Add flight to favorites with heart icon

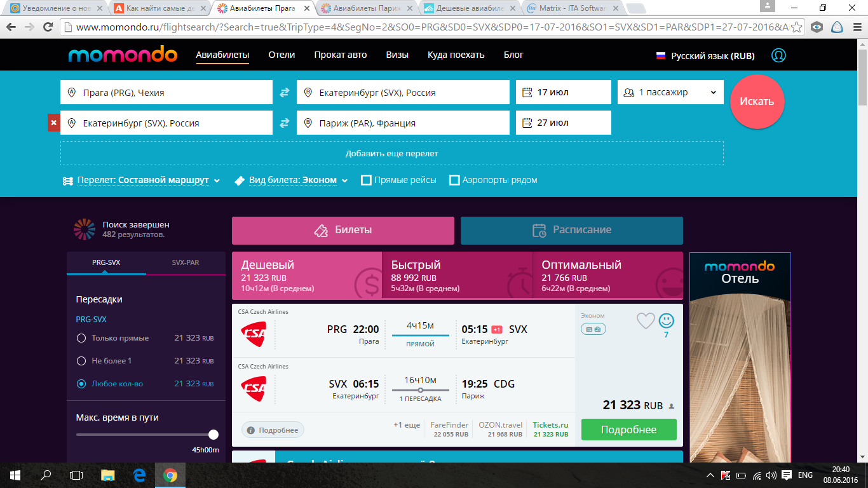click(646, 321)
